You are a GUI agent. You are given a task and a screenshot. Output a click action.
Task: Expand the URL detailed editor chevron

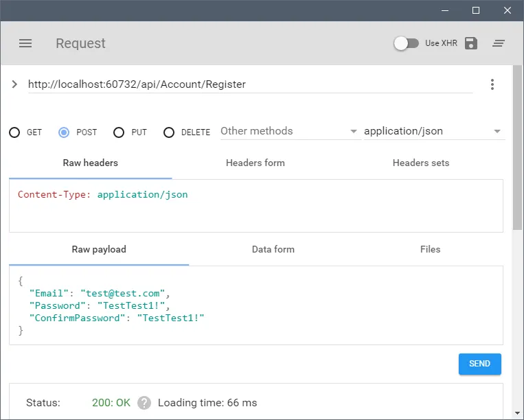coord(14,84)
